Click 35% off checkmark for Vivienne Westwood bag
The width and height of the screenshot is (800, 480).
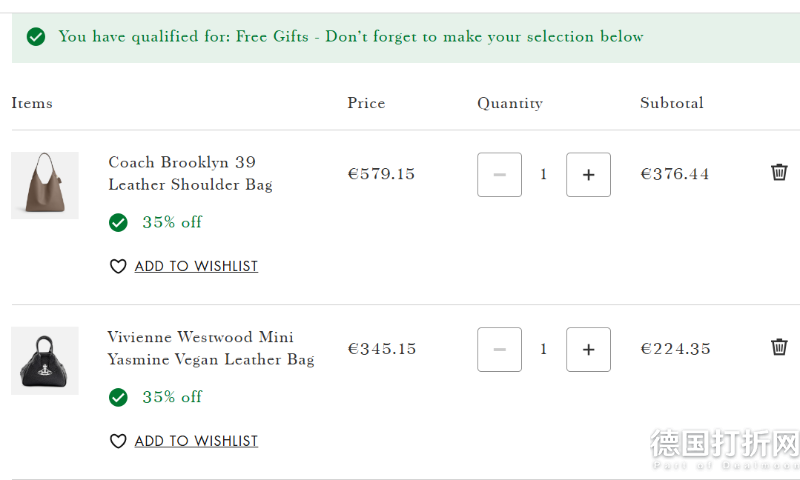(x=118, y=397)
